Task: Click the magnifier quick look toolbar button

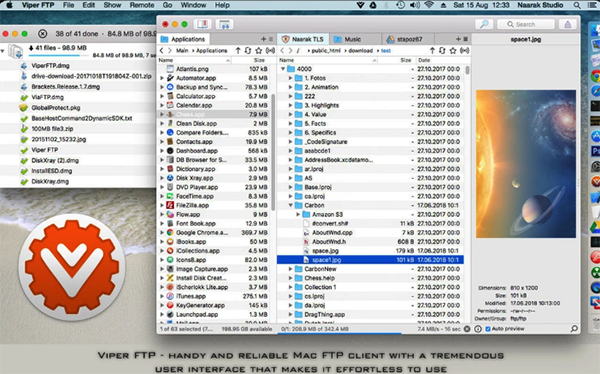Action: click(484, 24)
